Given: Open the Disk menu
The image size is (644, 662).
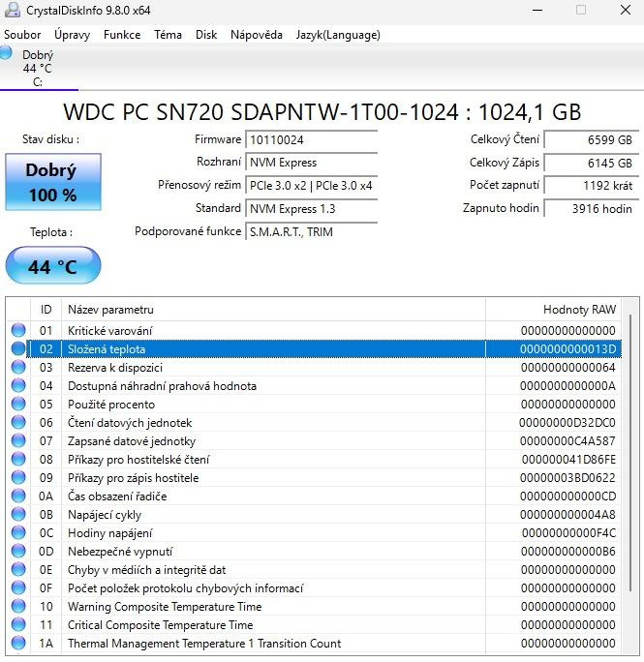Looking at the screenshot, I should point(206,35).
